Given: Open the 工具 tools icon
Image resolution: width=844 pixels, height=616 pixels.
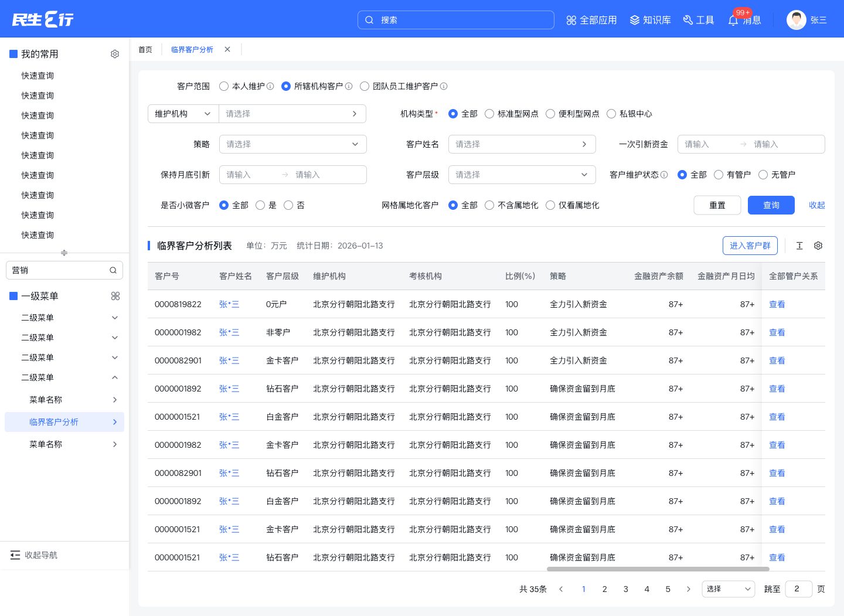Looking at the screenshot, I should point(688,21).
